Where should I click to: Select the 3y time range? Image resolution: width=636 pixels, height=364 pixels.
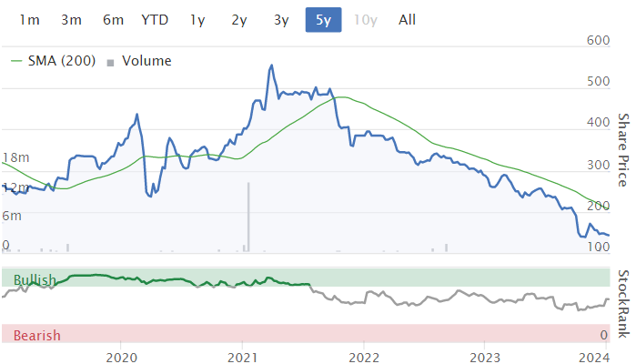point(281,20)
